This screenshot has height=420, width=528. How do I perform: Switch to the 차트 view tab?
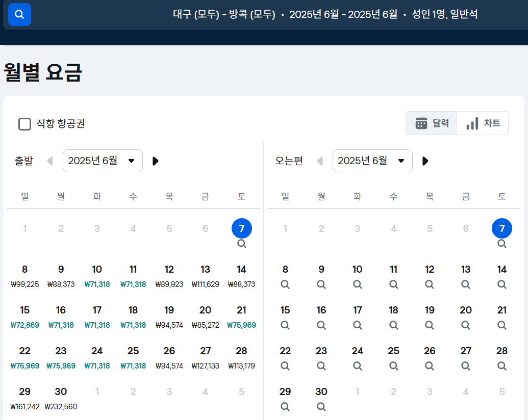pos(482,122)
